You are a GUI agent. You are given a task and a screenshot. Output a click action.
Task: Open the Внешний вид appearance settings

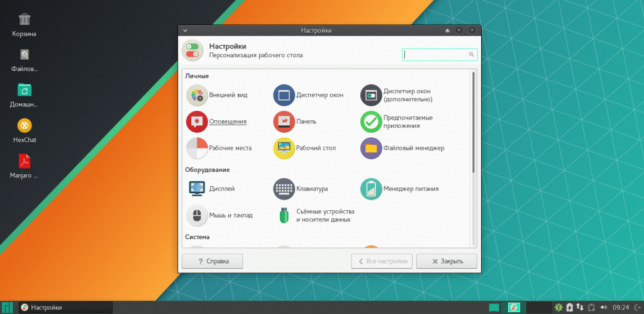point(217,95)
